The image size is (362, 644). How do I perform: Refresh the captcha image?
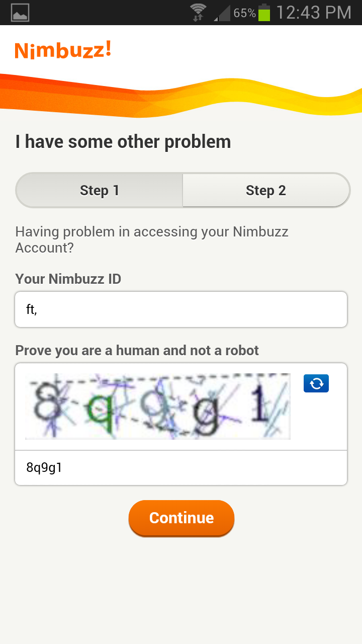click(x=316, y=383)
